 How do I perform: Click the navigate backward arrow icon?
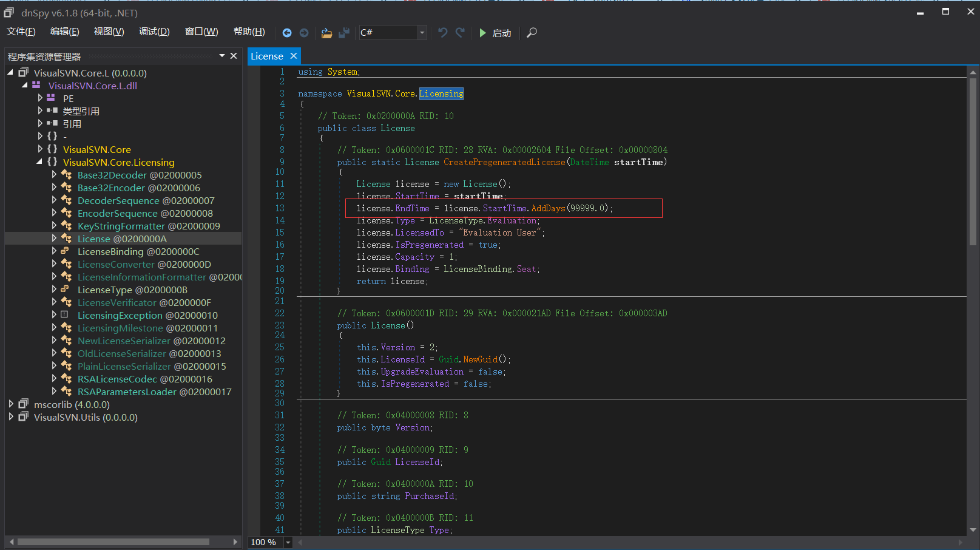click(287, 33)
